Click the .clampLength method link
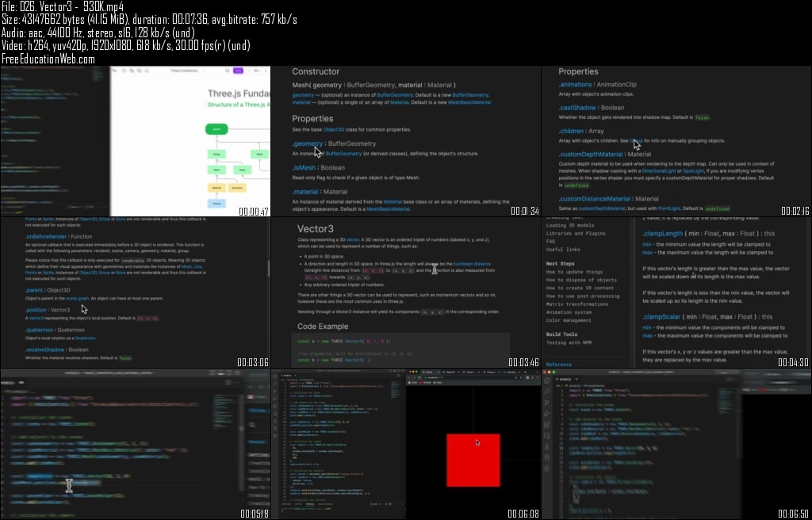 [x=662, y=234]
